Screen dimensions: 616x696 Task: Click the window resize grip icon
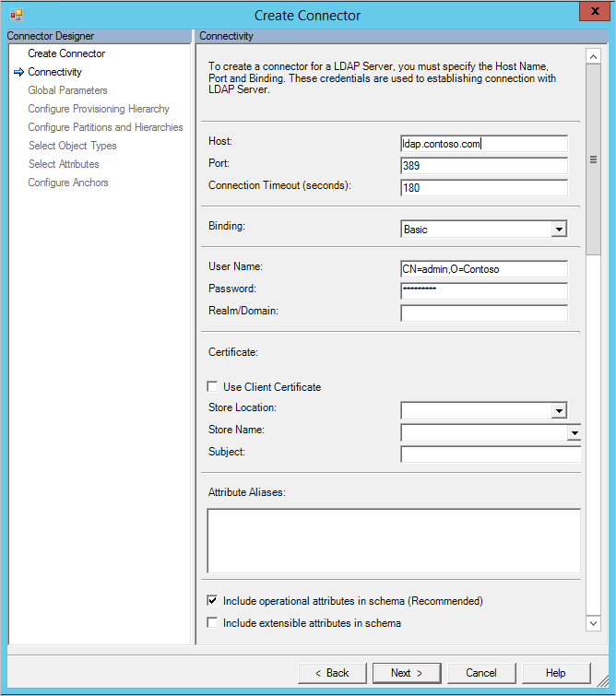(x=603, y=681)
